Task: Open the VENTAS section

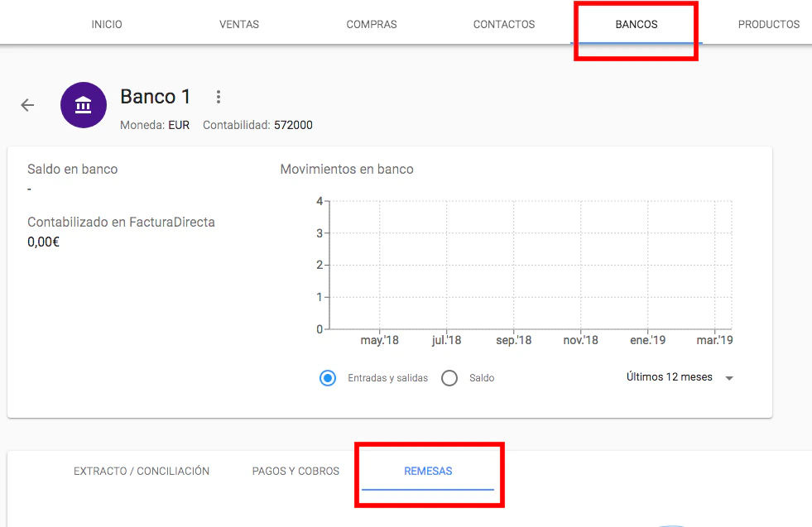Action: [239, 24]
